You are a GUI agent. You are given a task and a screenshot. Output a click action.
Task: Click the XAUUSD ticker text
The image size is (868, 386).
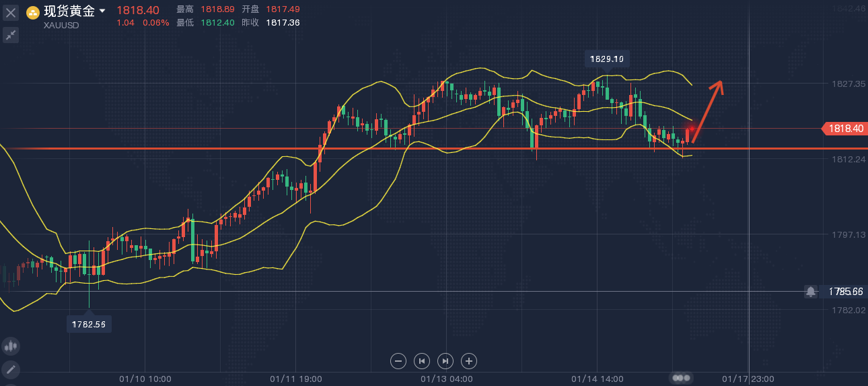pyautogui.click(x=61, y=26)
